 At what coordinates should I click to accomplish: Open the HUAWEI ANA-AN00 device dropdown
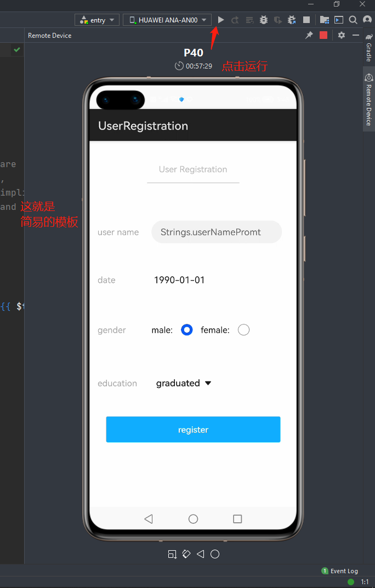click(x=167, y=20)
